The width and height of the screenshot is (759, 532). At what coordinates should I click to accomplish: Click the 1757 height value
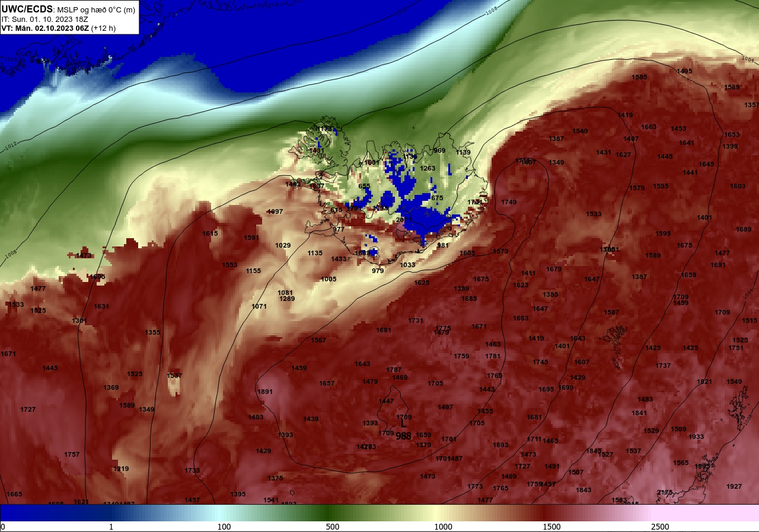[72, 454]
